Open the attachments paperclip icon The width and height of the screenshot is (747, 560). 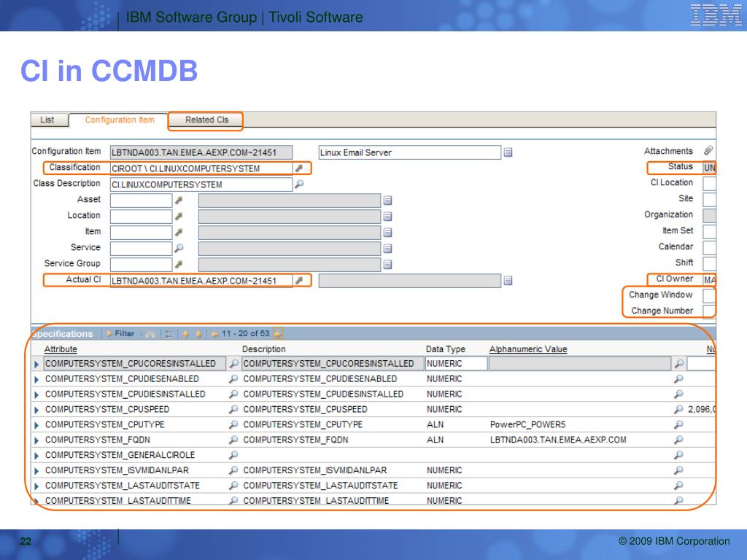(708, 150)
